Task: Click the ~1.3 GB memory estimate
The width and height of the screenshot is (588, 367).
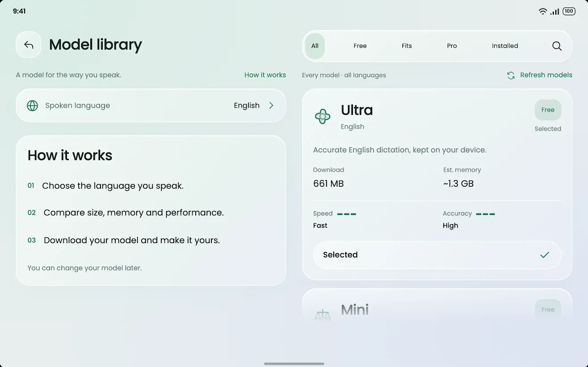Action: tap(458, 184)
